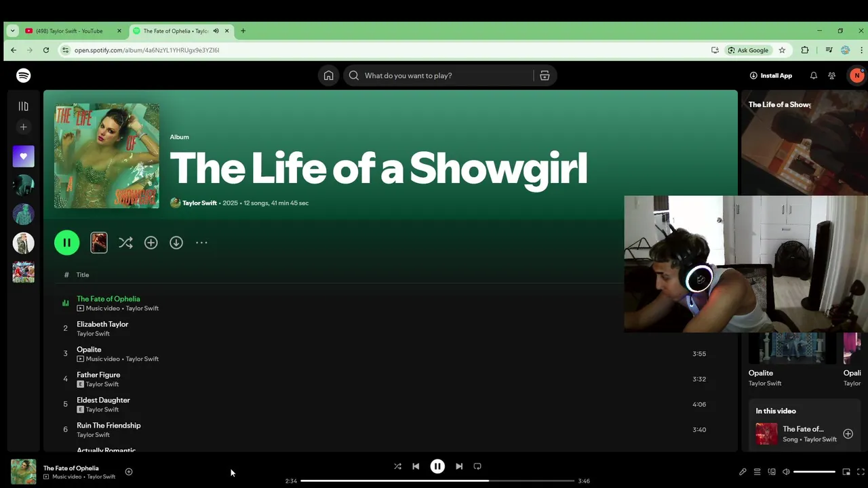Open Opalite card in right panel
Image resolution: width=868 pixels, height=488 pixels.
click(x=791, y=359)
